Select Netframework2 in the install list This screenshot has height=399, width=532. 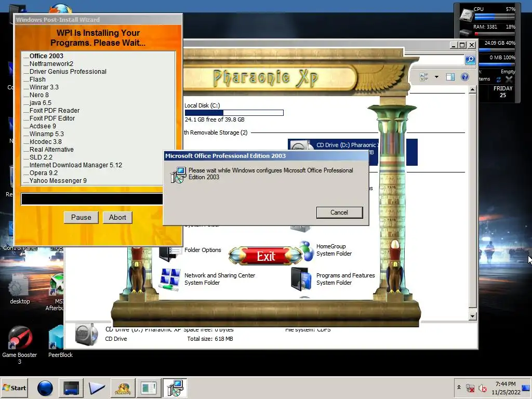click(x=51, y=64)
